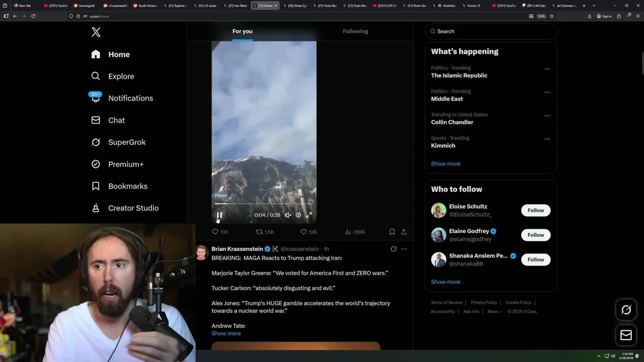Open Bookmarks from the sidebar

119,186
